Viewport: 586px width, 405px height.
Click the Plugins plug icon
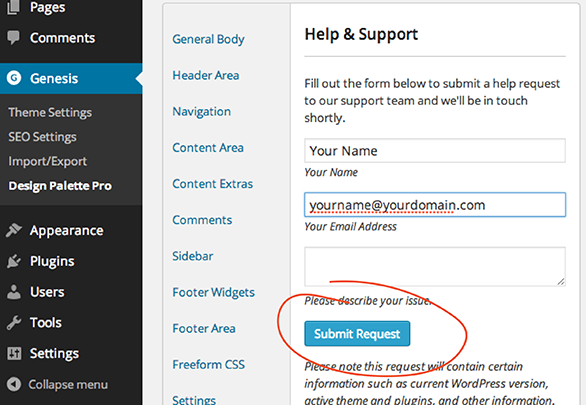[14, 261]
